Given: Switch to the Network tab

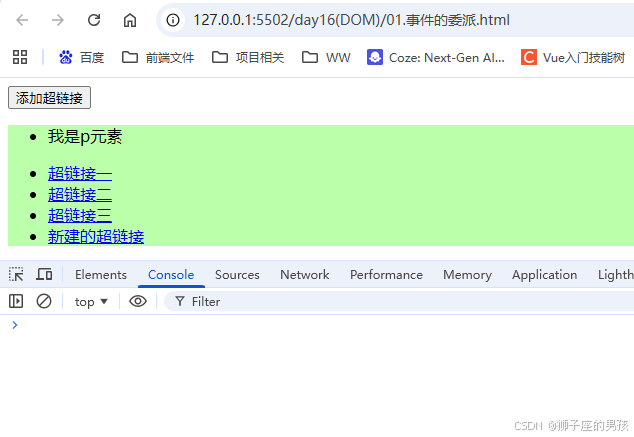Looking at the screenshot, I should 304,275.
